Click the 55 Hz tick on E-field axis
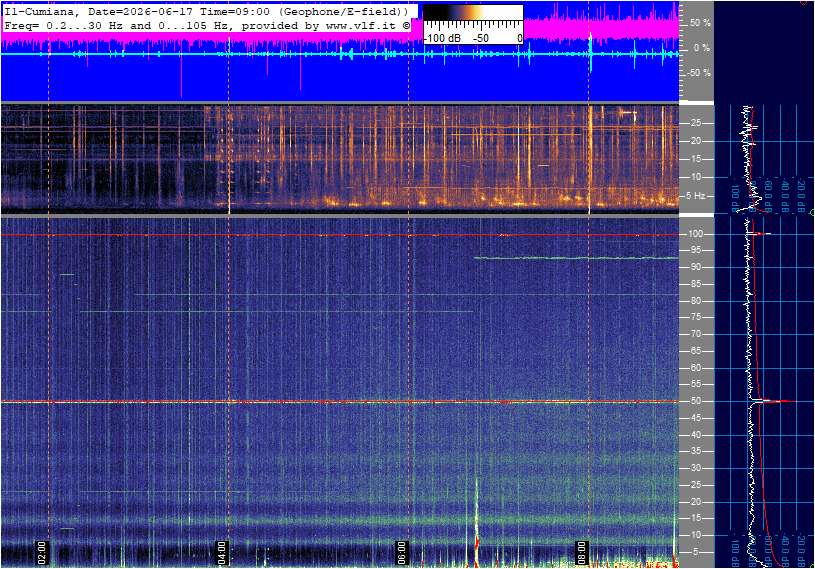This screenshot has height=569, width=815. tap(695, 385)
